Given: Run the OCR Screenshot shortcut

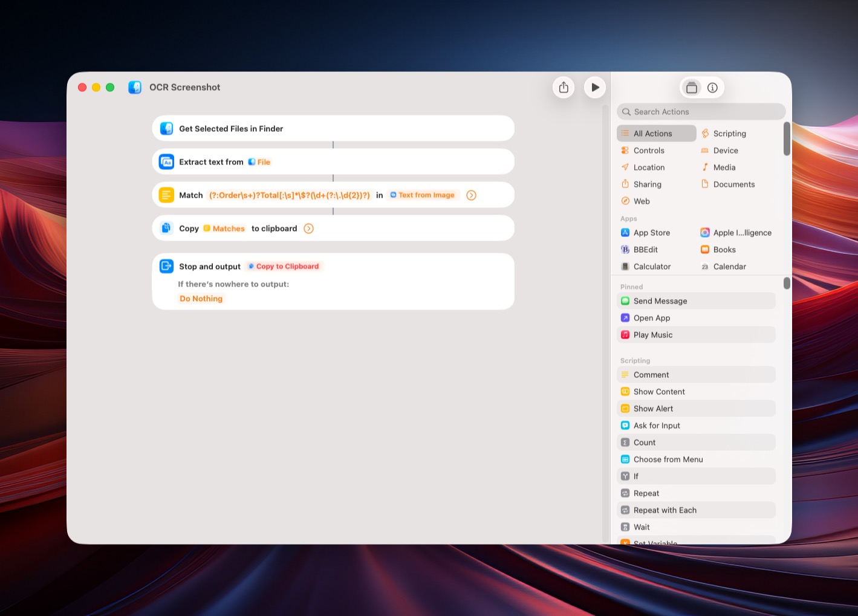Looking at the screenshot, I should (x=595, y=87).
